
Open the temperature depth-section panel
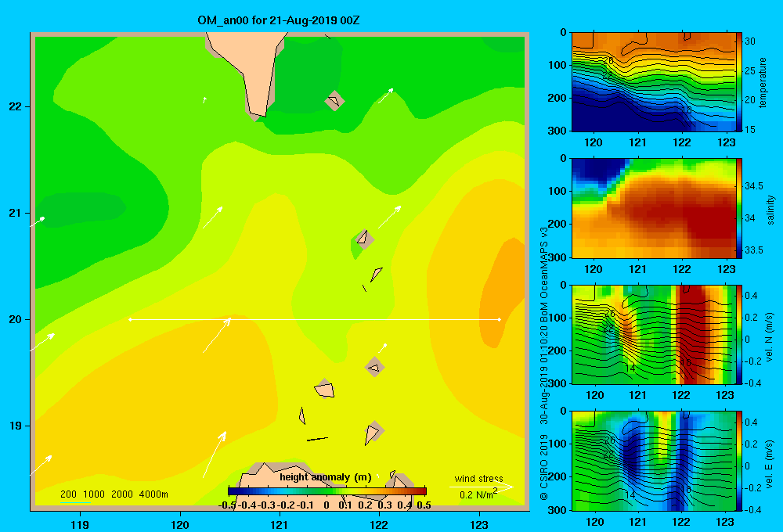653,82
